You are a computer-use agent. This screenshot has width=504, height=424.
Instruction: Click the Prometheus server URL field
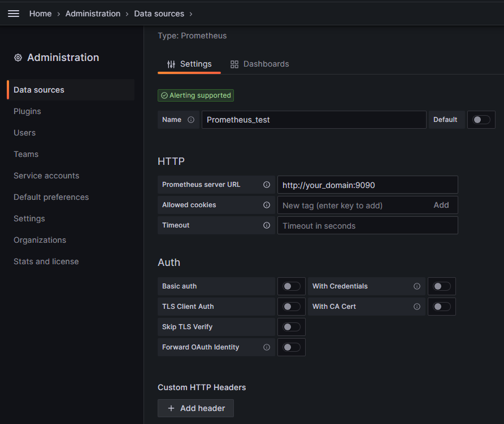click(368, 185)
